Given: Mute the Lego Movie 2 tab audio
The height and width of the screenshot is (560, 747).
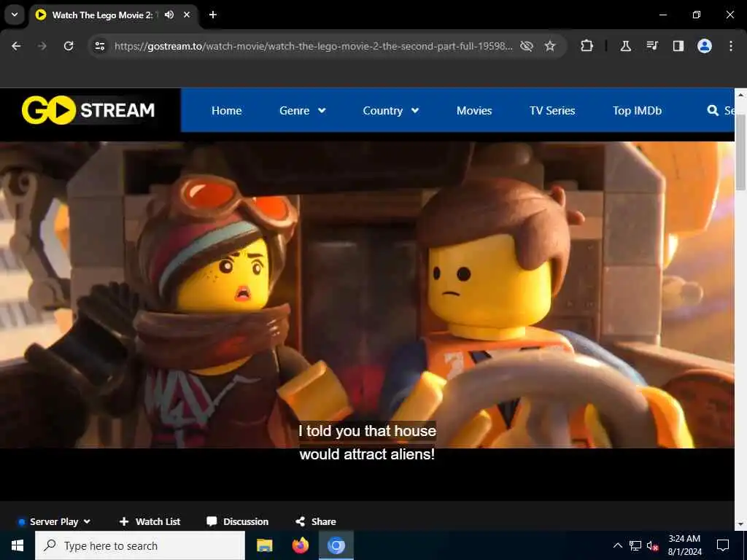Looking at the screenshot, I should click(x=169, y=15).
